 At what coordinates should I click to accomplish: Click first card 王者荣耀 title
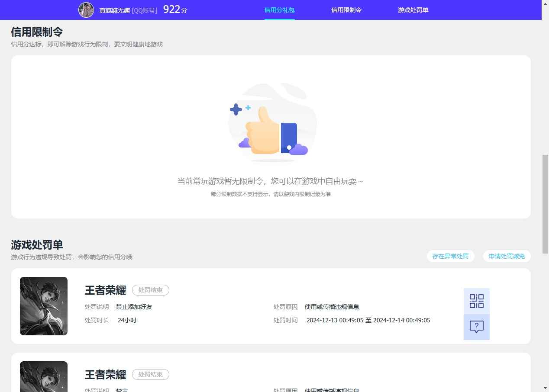(105, 290)
